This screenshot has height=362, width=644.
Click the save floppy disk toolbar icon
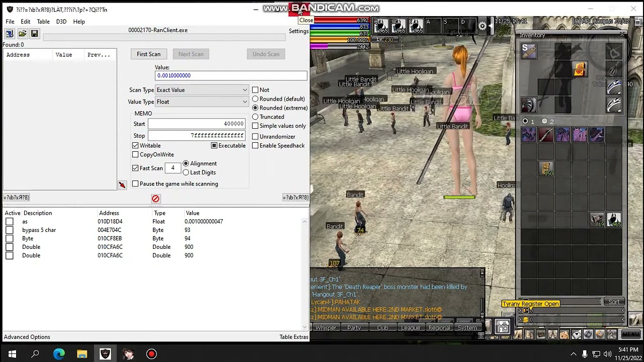34,34
